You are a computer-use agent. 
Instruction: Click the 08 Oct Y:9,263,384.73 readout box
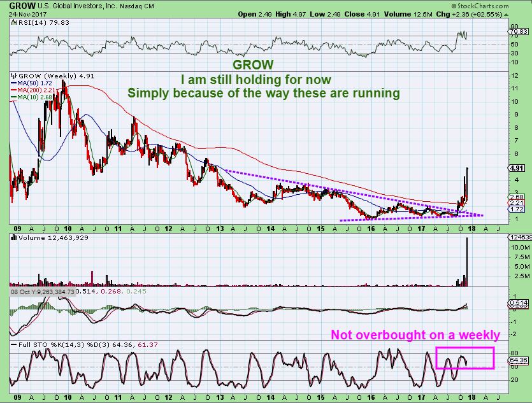point(42,292)
